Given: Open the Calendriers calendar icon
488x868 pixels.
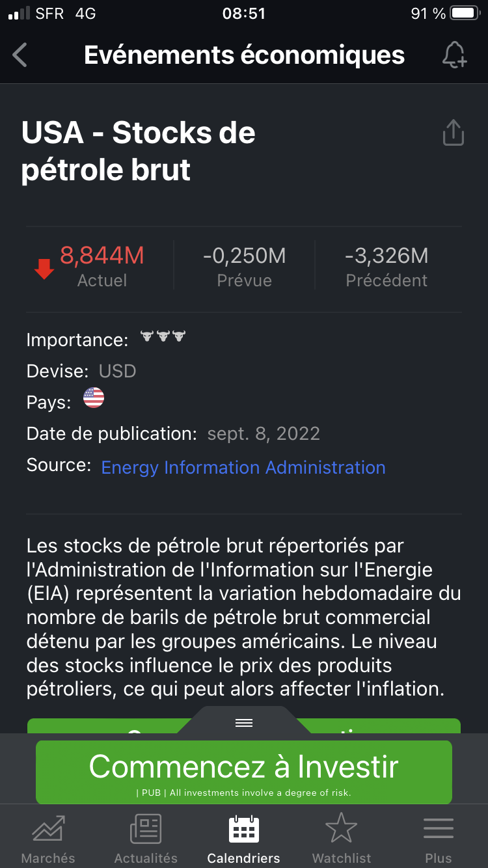Looking at the screenshot, I should 244,830.
